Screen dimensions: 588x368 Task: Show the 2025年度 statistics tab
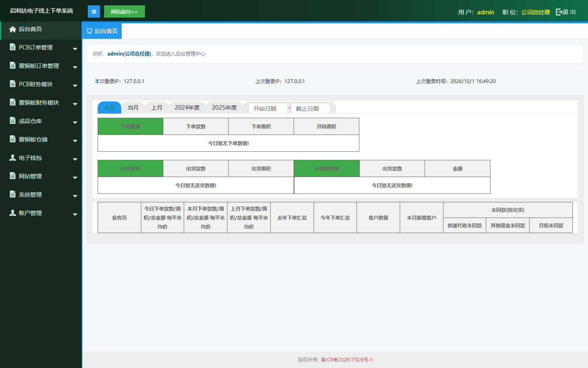coord(224,108)
